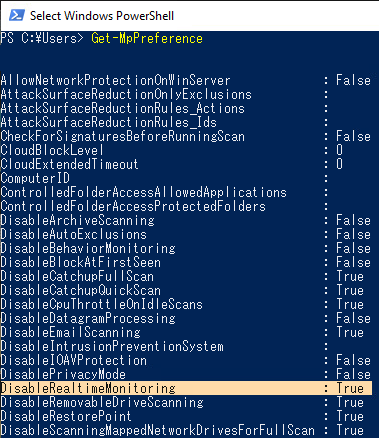Click the DisableRestorePoint True value
This screenshot has height=438, width=379.
(x=350, y=416)
